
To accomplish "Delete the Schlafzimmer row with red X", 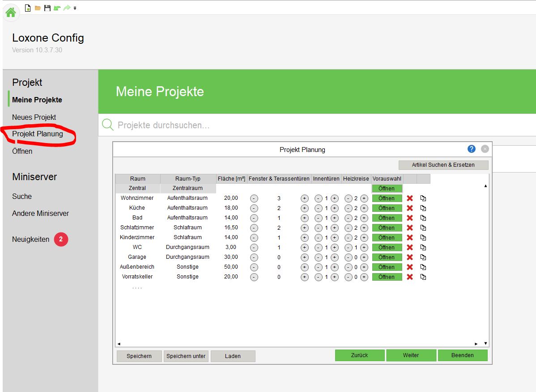I will (x=410, y=228).
